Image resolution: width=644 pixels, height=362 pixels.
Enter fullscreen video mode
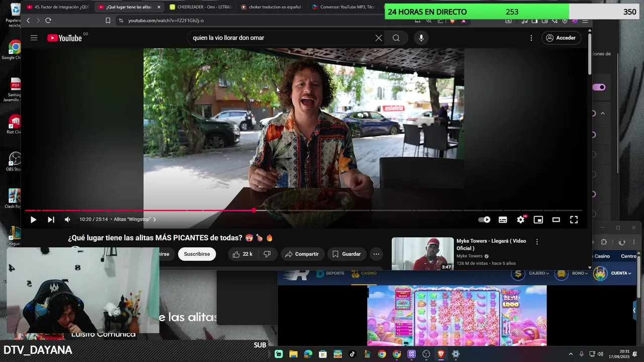[x=574, y=220]
